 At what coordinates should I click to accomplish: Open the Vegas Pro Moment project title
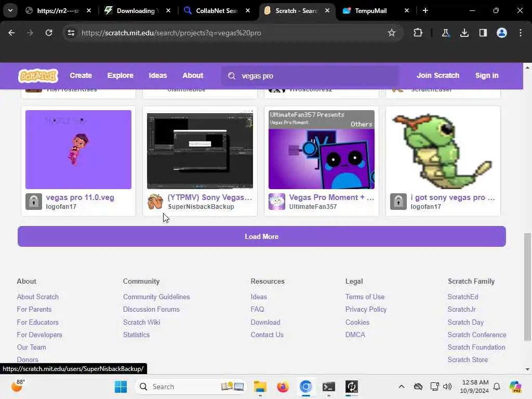(x=331, y=197)
